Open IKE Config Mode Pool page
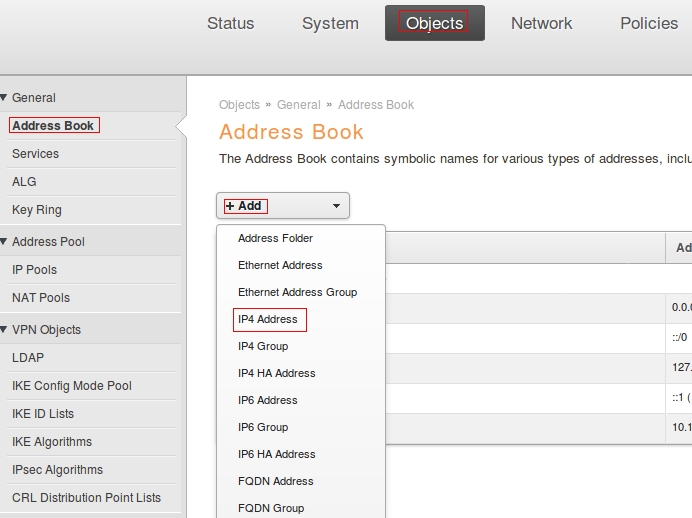This screenshot has width=692, height=518. tap(72, 386)
